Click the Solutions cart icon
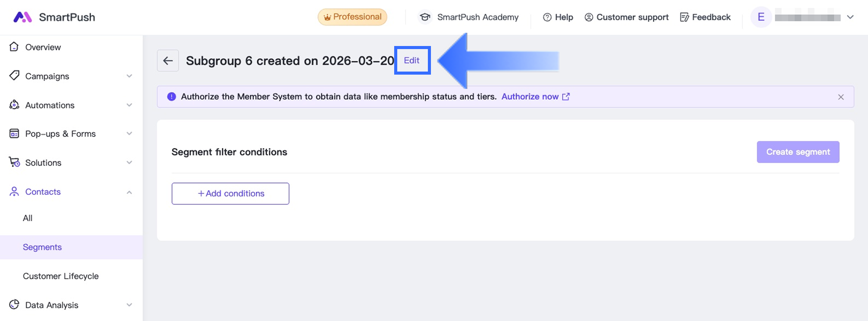 14,163
